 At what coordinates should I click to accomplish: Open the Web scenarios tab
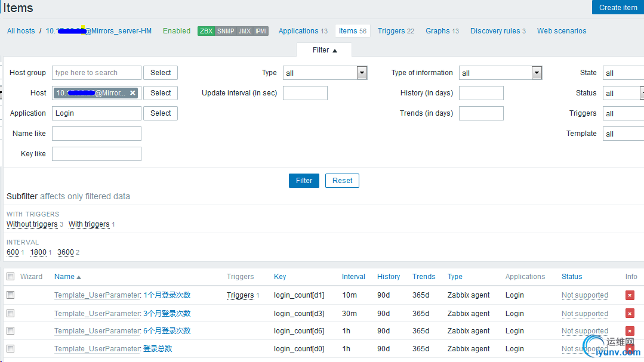[x=562, y=31]
